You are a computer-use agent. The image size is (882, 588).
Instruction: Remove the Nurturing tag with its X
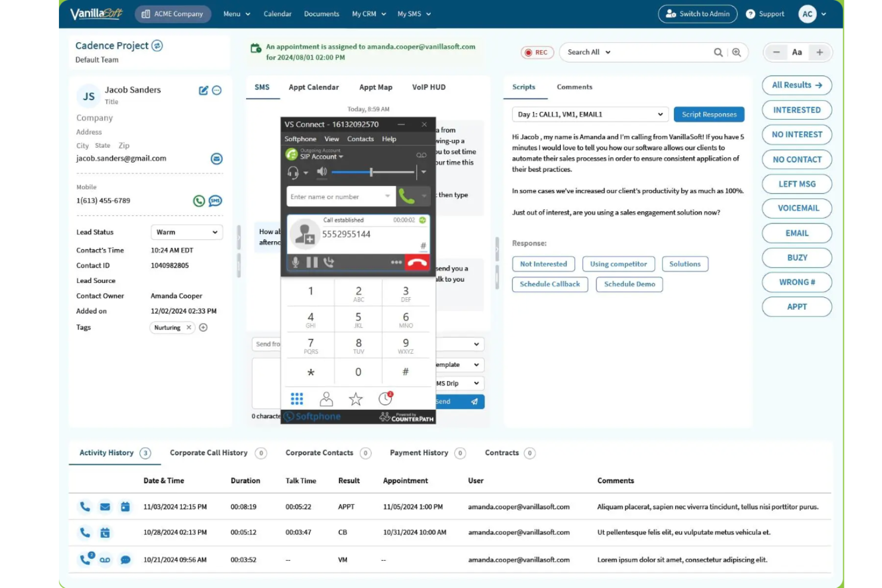pyautogui.click(x=188, y=327)
